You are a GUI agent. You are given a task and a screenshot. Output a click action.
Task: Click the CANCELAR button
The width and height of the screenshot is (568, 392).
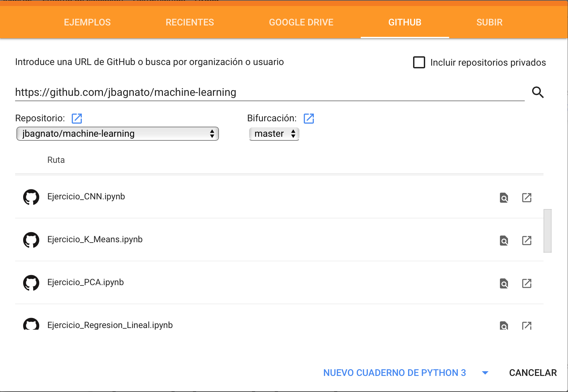point(533,373)
